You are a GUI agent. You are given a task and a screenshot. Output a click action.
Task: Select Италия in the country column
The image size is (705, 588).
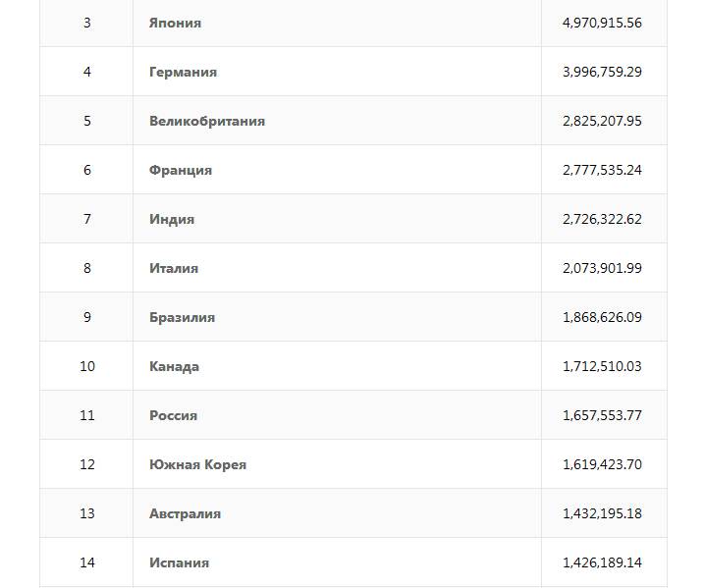pos(174,268)
